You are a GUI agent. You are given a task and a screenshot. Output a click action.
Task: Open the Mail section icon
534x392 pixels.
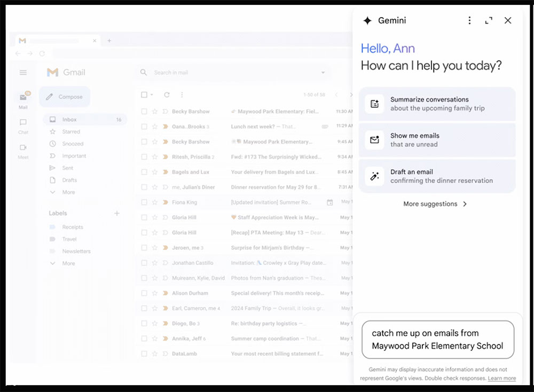coord(23,97)
